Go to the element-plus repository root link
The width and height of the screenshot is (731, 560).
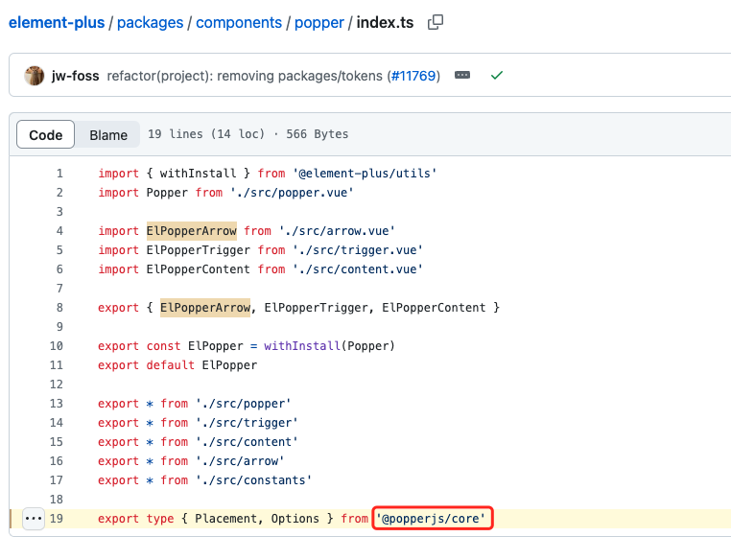point(56,22)
